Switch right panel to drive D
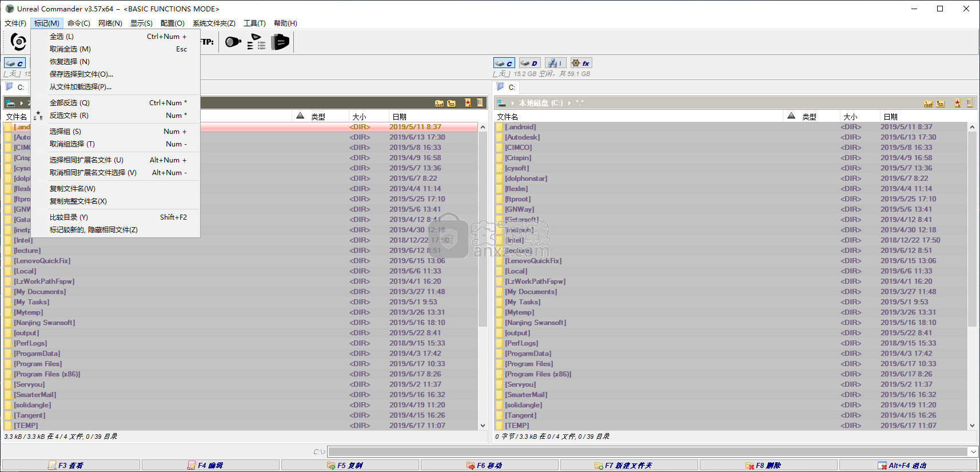The width and height of the screenshot is (980, 472). [529, 64]
